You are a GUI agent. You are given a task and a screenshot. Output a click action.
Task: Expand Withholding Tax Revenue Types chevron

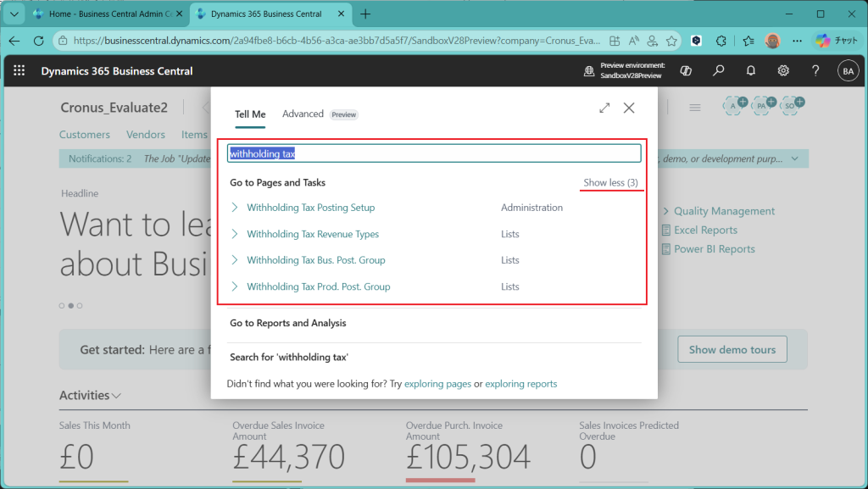pyautogui.click(x=235, y=234)
